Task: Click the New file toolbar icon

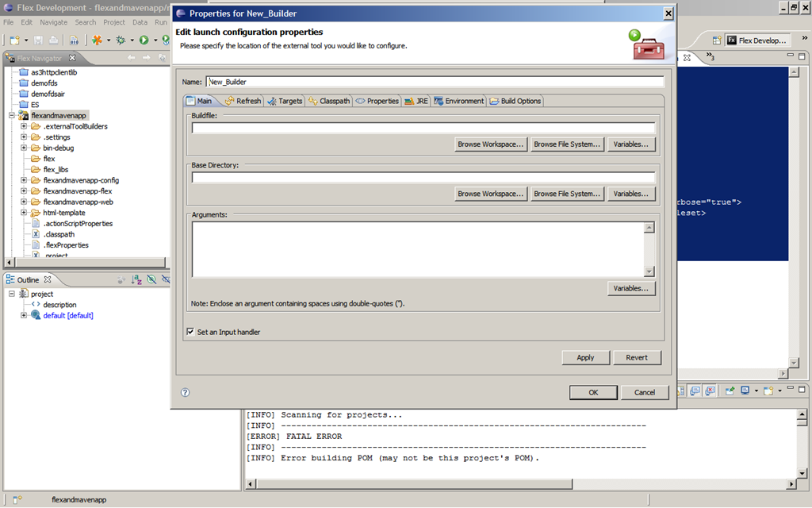Action: 14,40
